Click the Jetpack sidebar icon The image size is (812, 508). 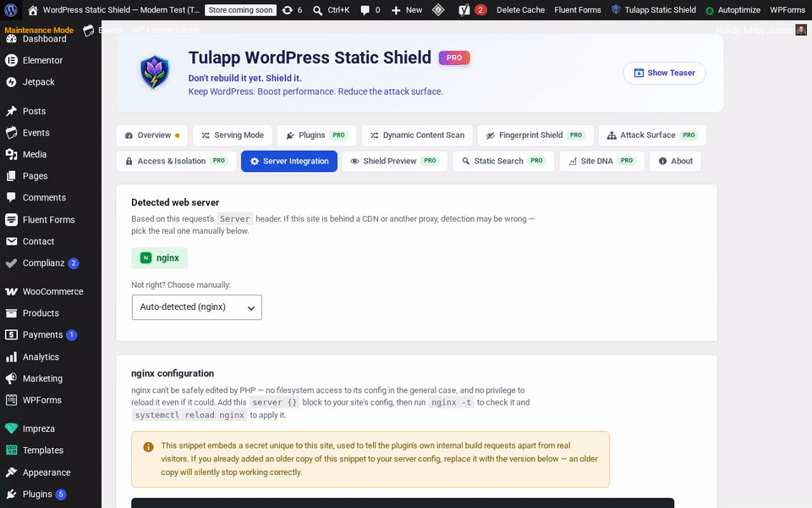(11, 82)
